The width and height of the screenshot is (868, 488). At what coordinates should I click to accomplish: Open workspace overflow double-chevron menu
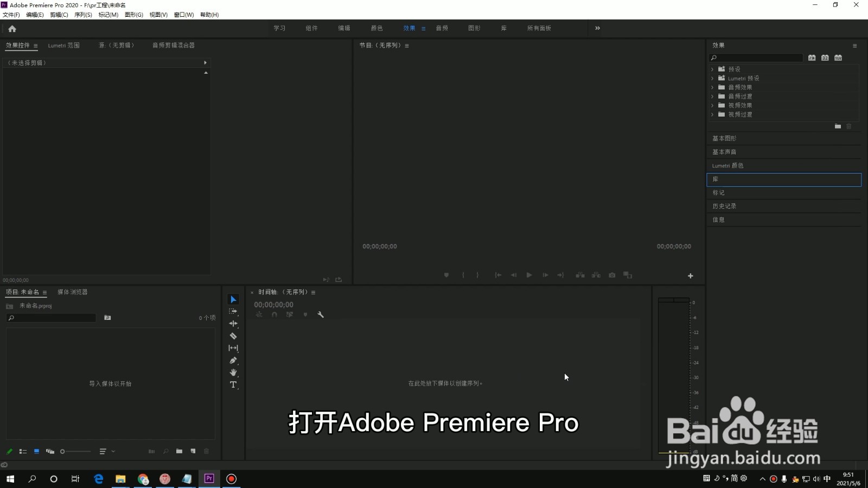[x=597, y=28]
